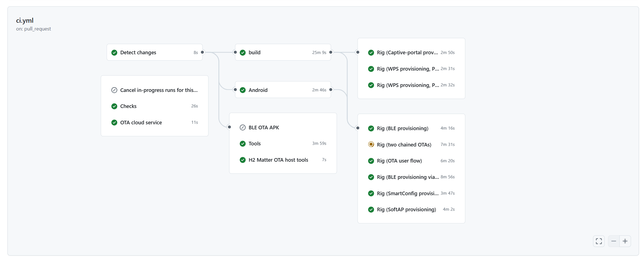Click the check icon beside Tools job

pos(243,143)
